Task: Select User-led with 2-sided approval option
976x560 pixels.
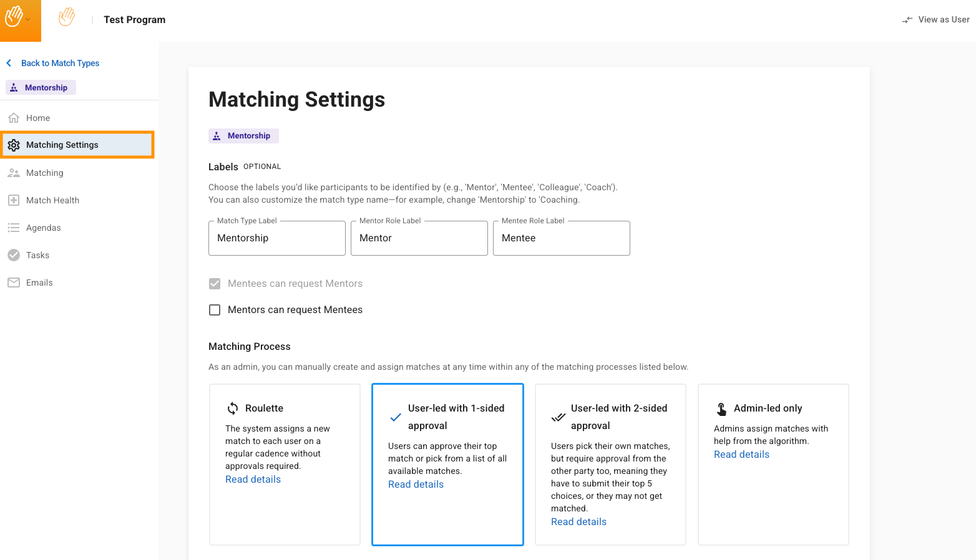Action: tap(610, 464)
